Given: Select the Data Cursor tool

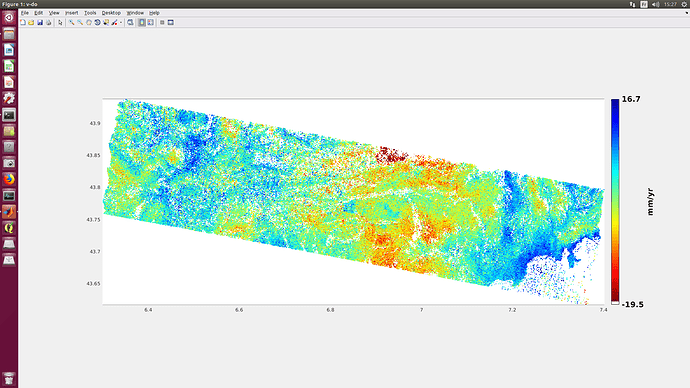Looking at the screenshot, I should [x=106, y=22].
